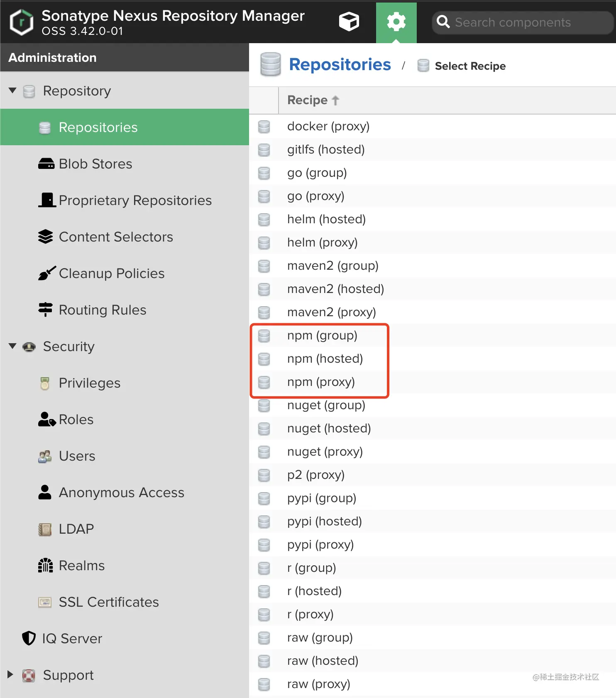Open the Browse cube icon

click(x=349, y=22)
